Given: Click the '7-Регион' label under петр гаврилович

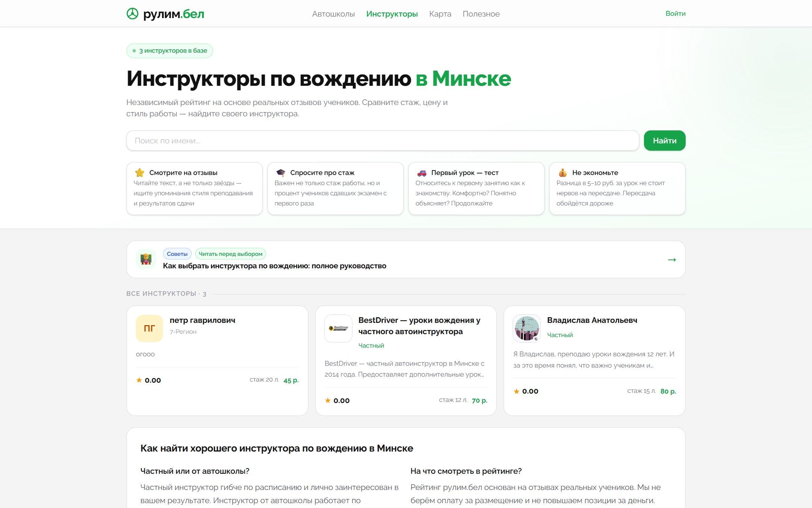Looking at the screenshot, I should (x=183, y=332).
